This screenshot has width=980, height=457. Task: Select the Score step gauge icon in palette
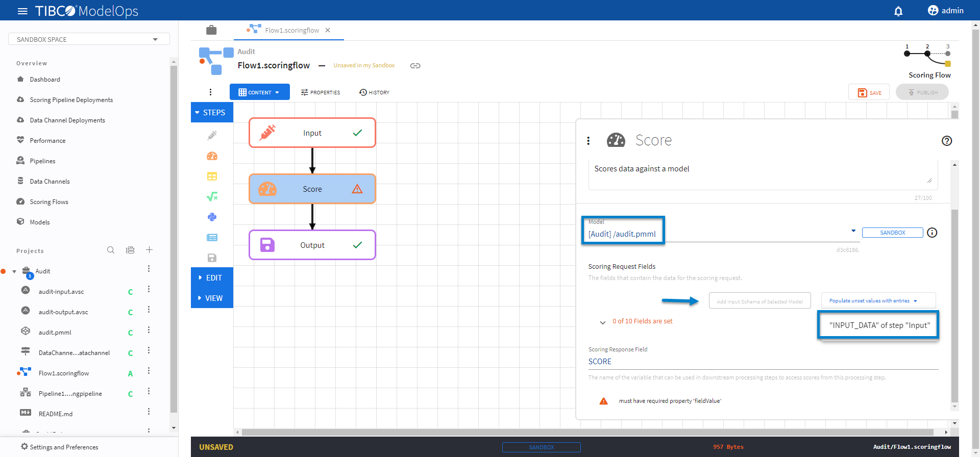pyautogui.click(x=212, y=156)
